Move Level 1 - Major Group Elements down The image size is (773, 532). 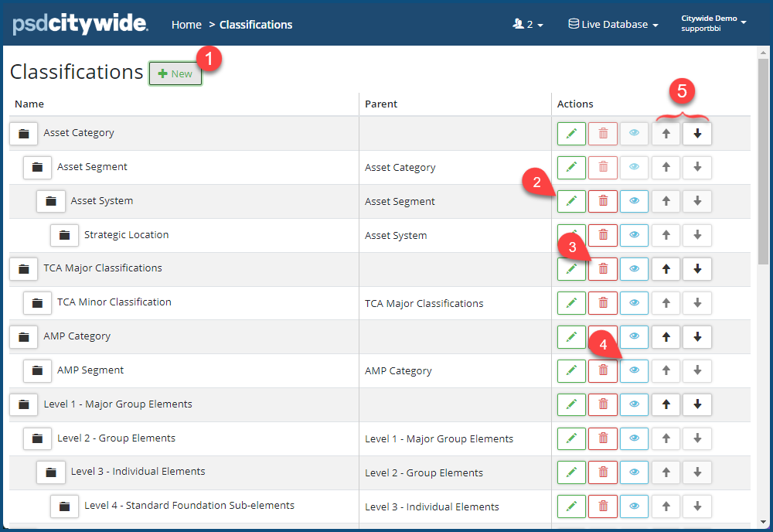pos(697,404)
